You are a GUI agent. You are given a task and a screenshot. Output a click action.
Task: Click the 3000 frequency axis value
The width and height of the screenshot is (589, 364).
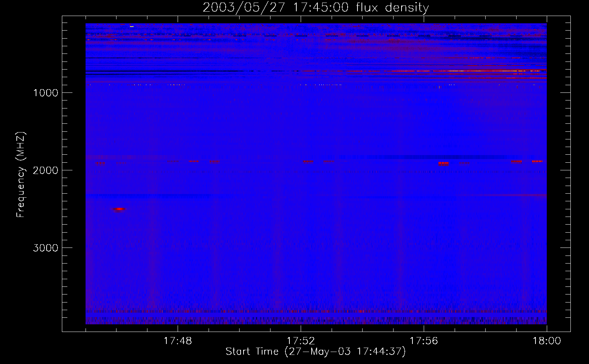coord(46,248)
